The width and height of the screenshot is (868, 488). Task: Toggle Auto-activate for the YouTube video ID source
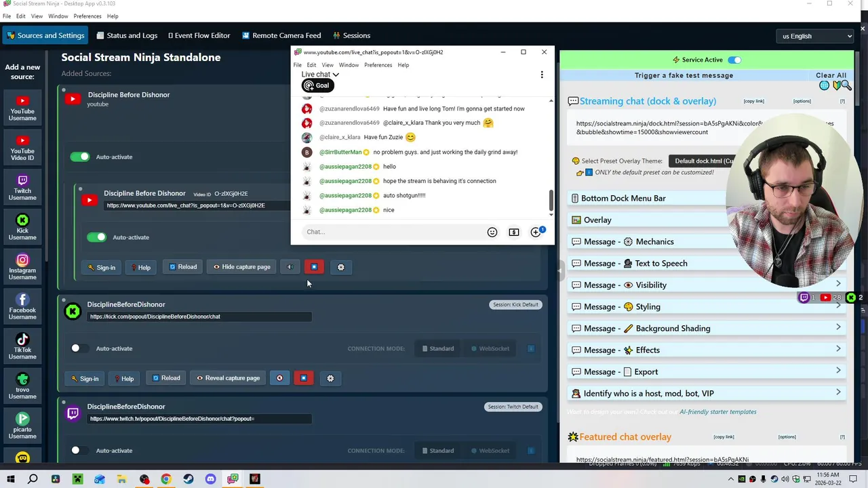96,237
